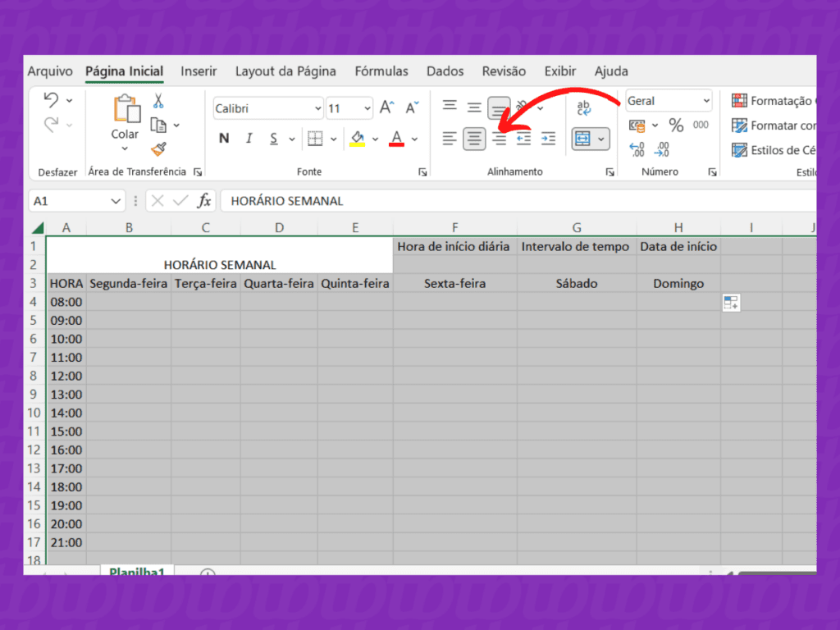
Task: Click the text orientation icon
Action: [523, 107]
